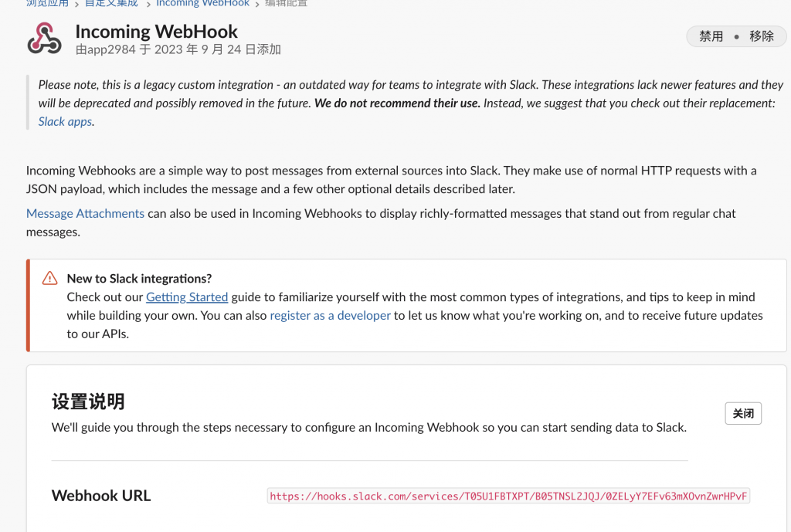
Task: Click the Webhook URL label
Action: point(101,496)
